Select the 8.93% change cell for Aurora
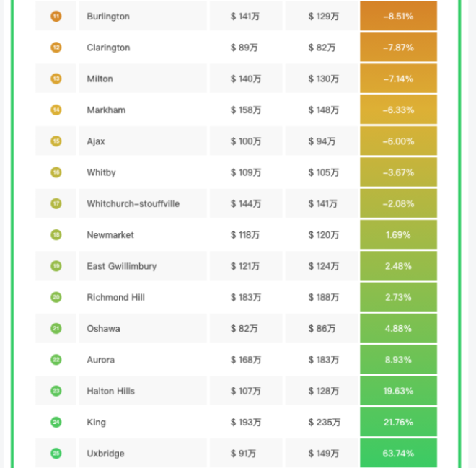 398,360
